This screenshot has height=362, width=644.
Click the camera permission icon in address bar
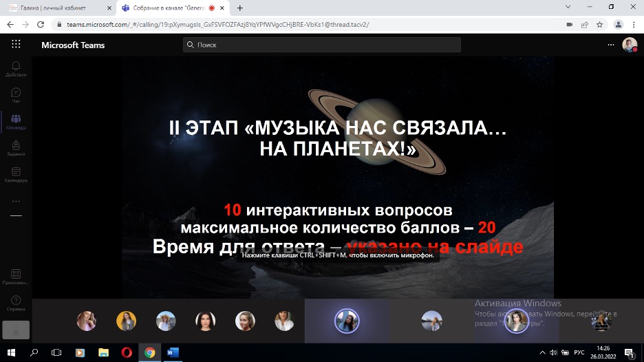click(x=569, y=24)
